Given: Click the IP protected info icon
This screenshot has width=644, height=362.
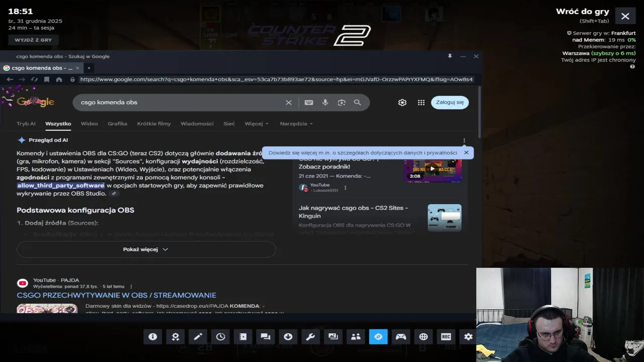Looking at the screenshot, I should point(632,66).
